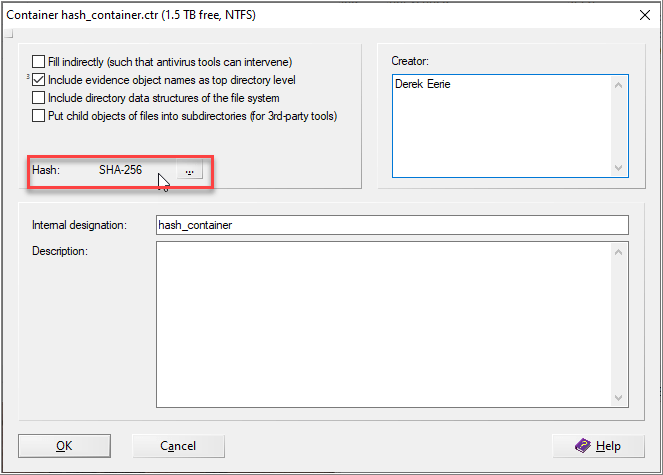This screenshot has width=663, height=475.
Task: Enable Fill indirectly for antivirus tools
Action: click(x=39, y=62)
